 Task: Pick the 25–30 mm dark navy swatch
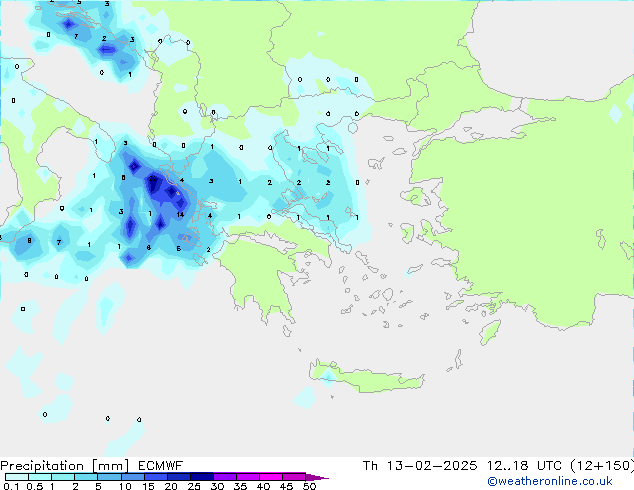(x=201, y=477)
